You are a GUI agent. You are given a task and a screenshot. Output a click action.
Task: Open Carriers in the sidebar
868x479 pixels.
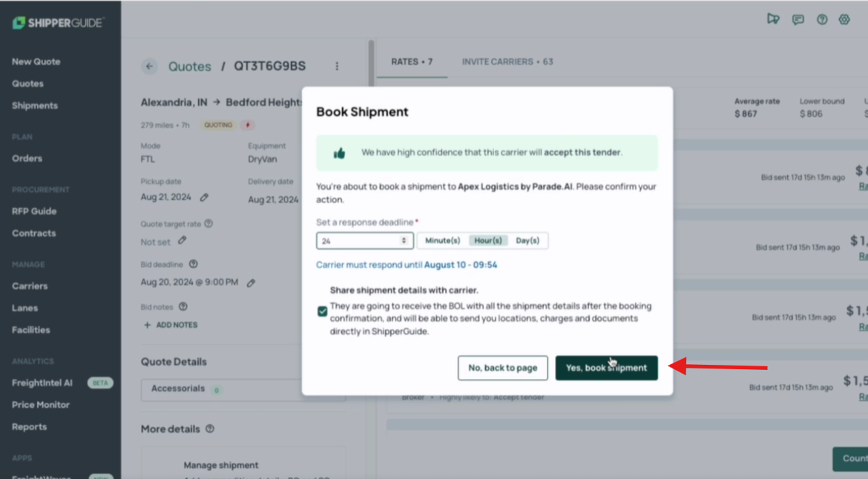pos(30,286)
